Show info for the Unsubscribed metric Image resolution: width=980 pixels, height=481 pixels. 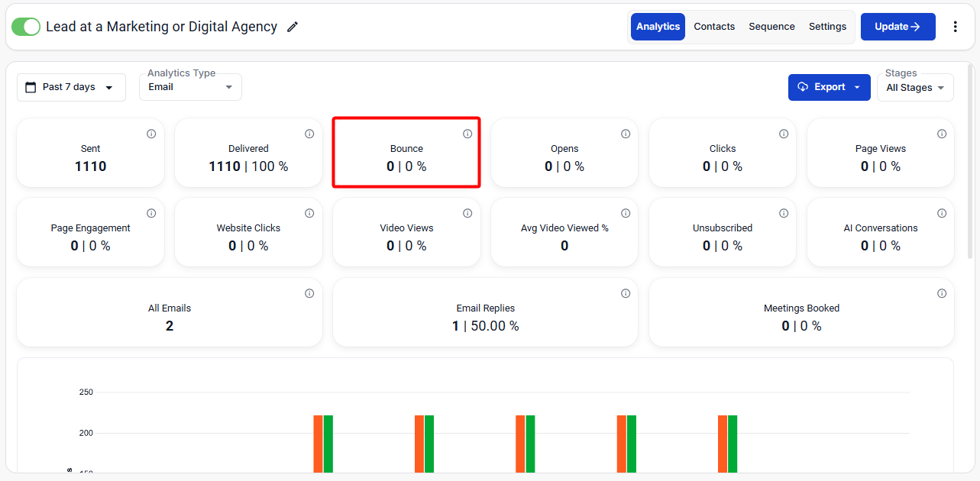point(784,213)
